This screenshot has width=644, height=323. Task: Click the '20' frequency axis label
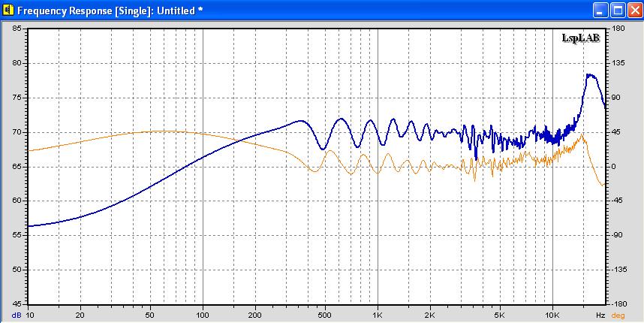(80, 315)
